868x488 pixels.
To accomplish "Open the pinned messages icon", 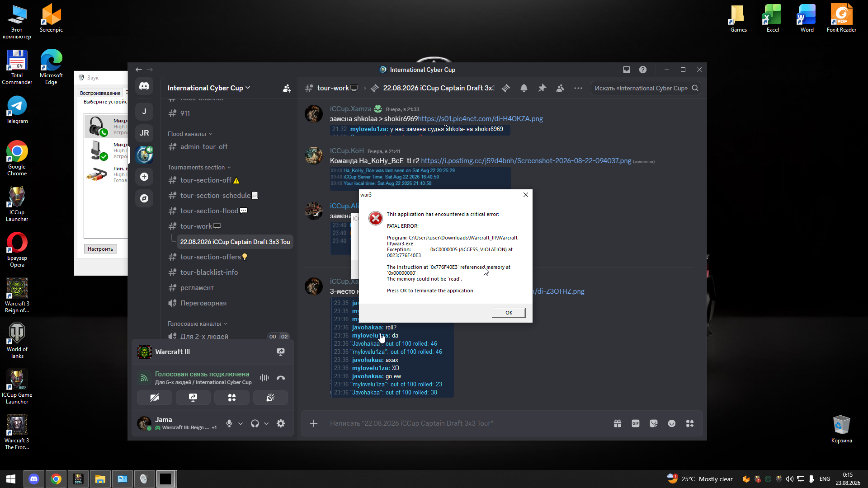I will (x=542, y=88).
